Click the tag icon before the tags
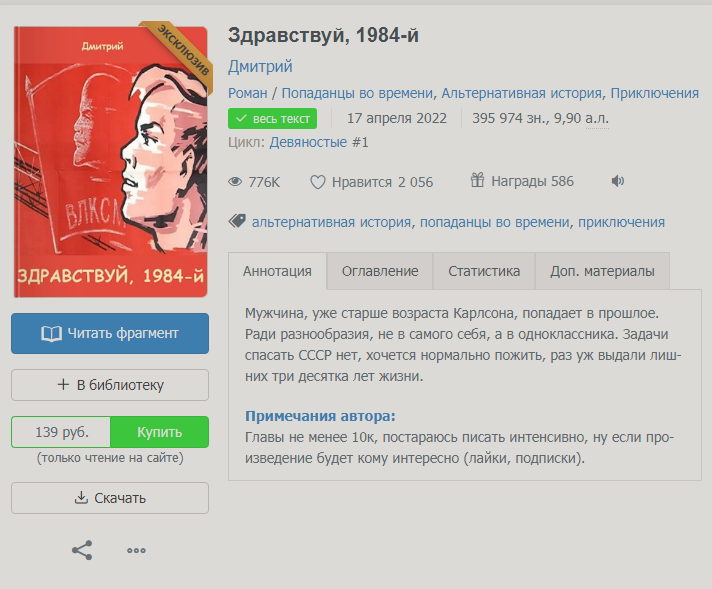This screenshot has width=712, height=589. point(237,221)
